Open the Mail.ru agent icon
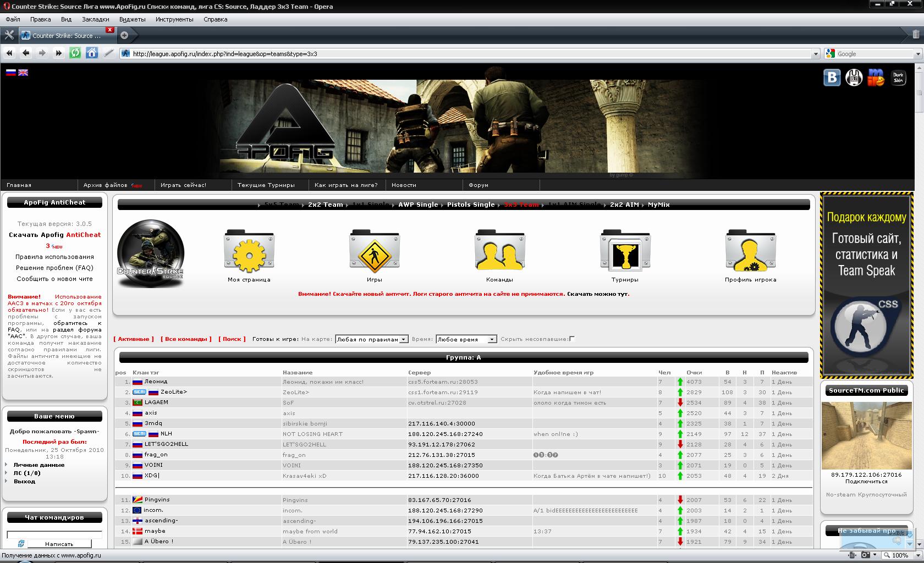 click(876, 78)
